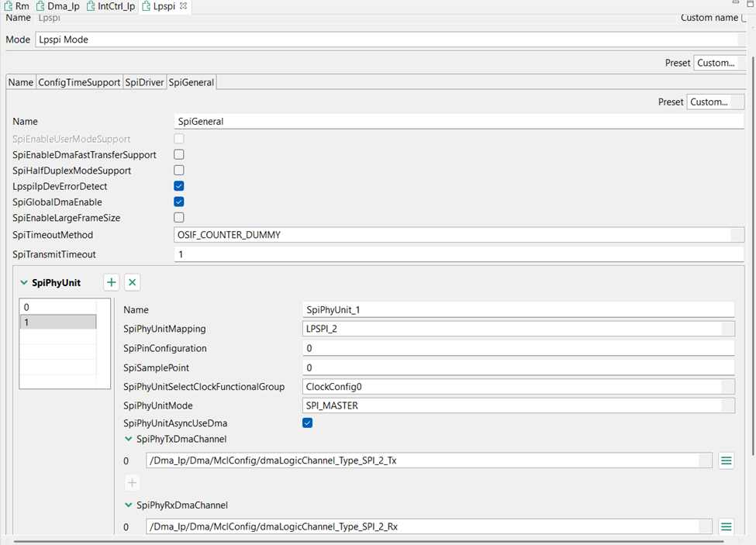756x545 pixels.
Task: Click the SpiPhyUnit_1 Name field
Action: point(518,310)
